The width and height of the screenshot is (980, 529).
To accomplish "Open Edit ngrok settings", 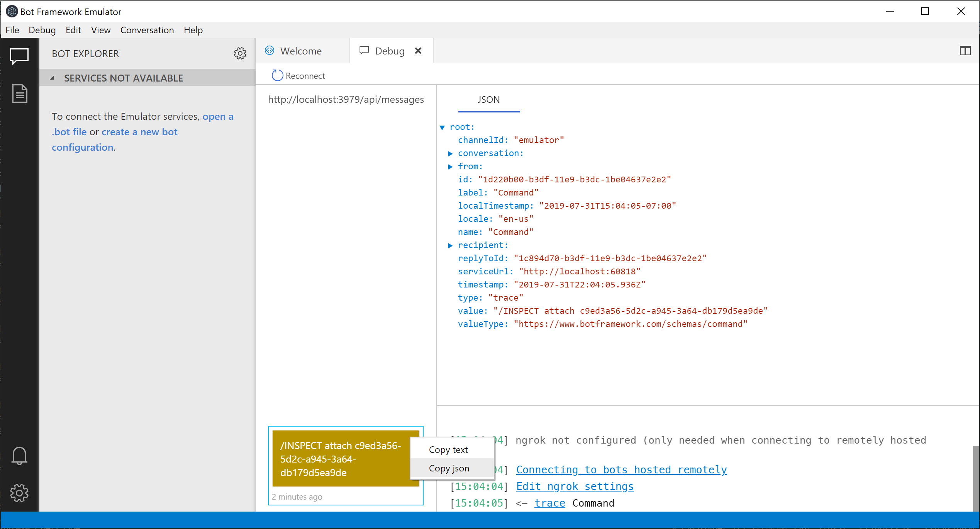I will click(x=575, y=486).
